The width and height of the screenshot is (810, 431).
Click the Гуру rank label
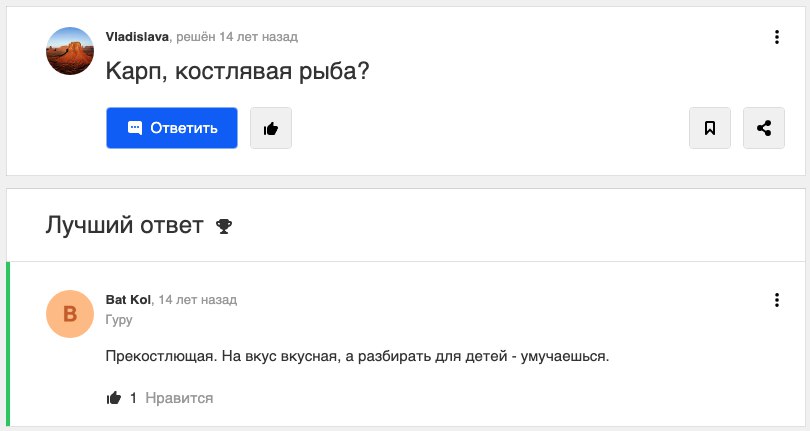click(x=119, y=320)
